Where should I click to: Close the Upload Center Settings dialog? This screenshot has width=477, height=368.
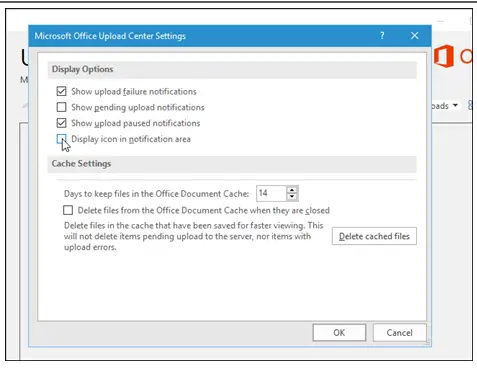pyautogui.click(x=414, y=36)
